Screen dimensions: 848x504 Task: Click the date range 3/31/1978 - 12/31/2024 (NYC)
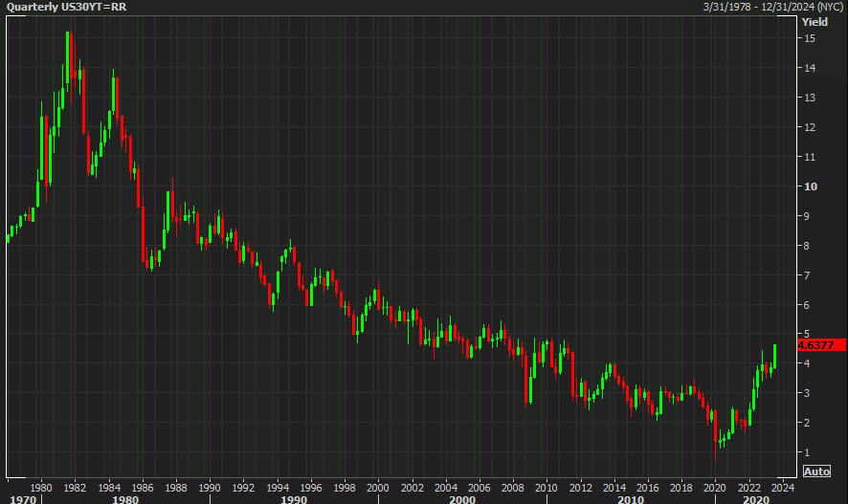click(773, 7)
